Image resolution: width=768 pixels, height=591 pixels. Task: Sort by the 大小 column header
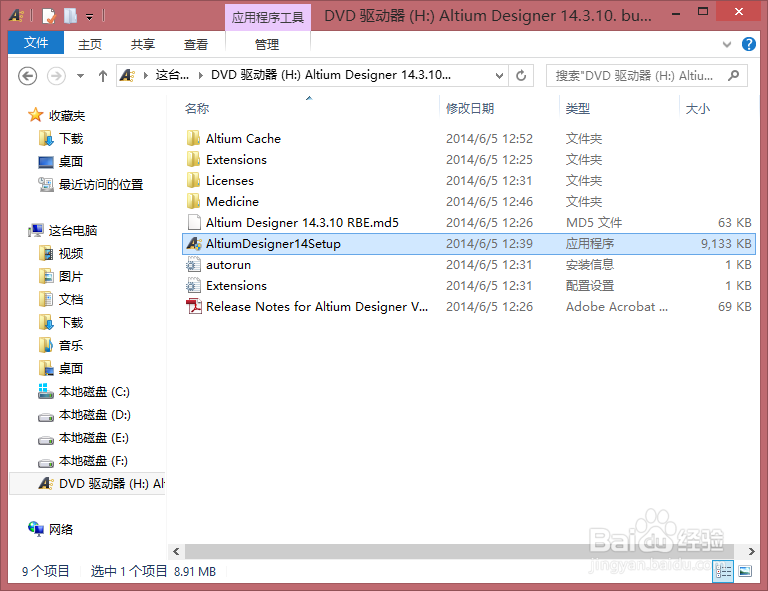[697, 108]
